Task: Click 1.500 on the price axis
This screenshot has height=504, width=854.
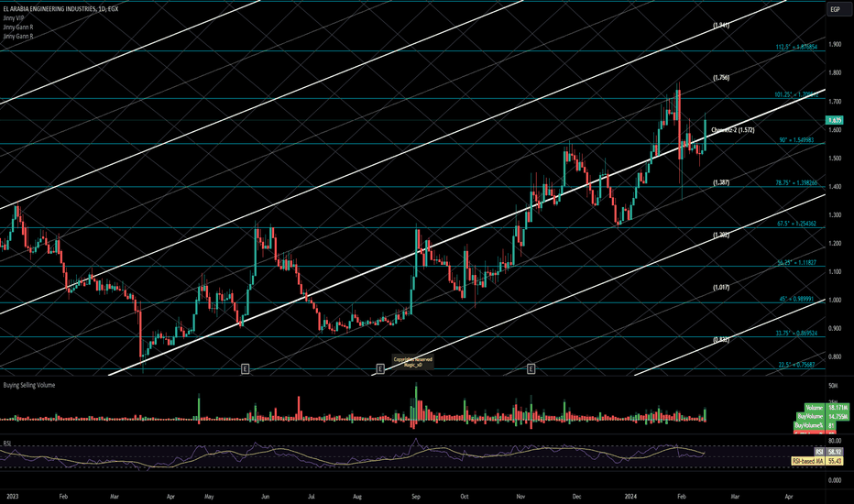Action: coord(835,158)
